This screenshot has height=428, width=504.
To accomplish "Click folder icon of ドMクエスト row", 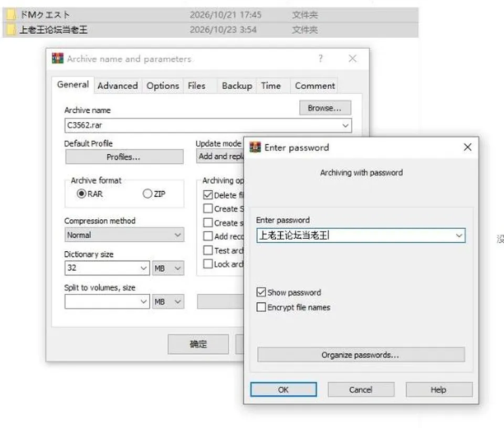I will [12, 15].
